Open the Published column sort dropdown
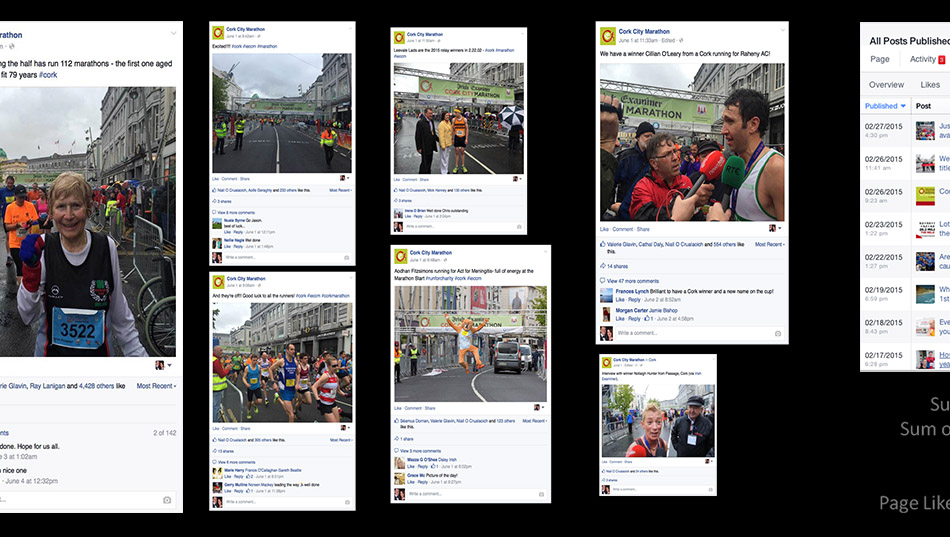The width and height of the screenshot is (950, 537). pyautogui.click(x=885, y=106)
